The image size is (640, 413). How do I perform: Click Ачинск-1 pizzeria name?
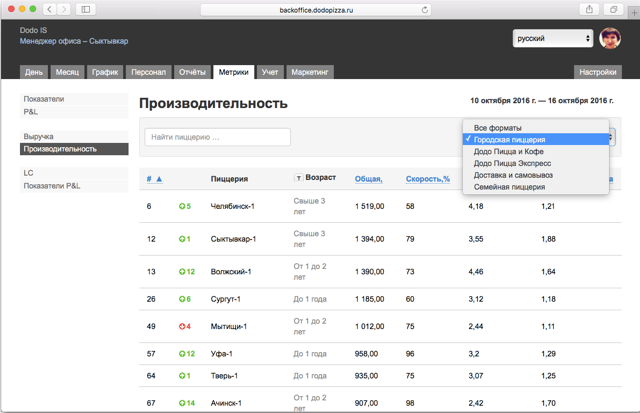point(226,403)
